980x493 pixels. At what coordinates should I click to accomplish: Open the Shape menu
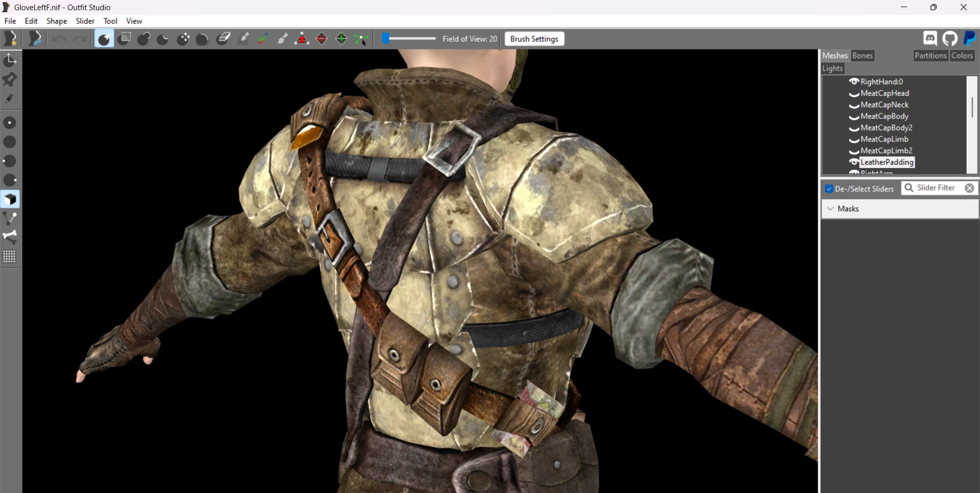pos(57,21)
